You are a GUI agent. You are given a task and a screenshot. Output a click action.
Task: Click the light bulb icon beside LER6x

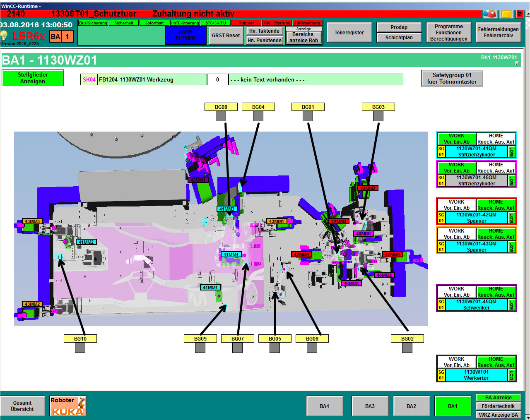tap(5, 36)
